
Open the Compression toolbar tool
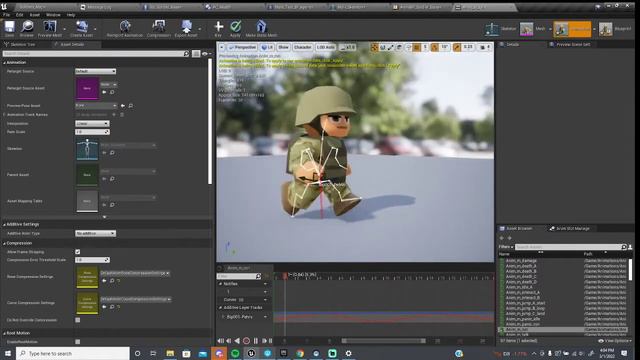point(158,28)
